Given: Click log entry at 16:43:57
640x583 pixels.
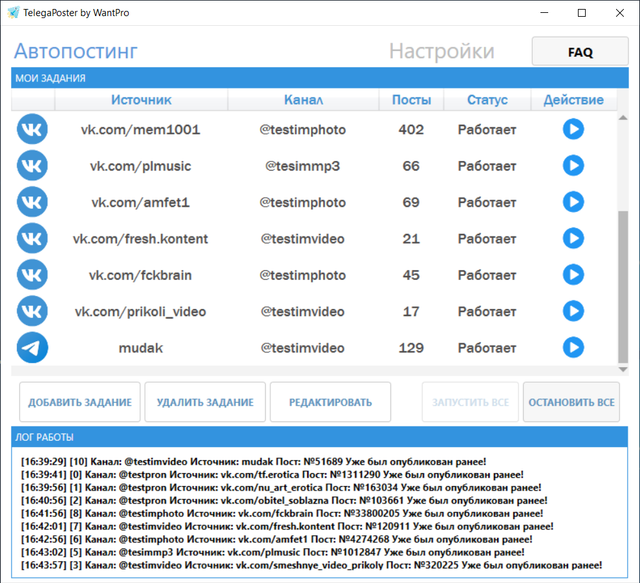Looking at the screenshot, I should tap(312, 565).
